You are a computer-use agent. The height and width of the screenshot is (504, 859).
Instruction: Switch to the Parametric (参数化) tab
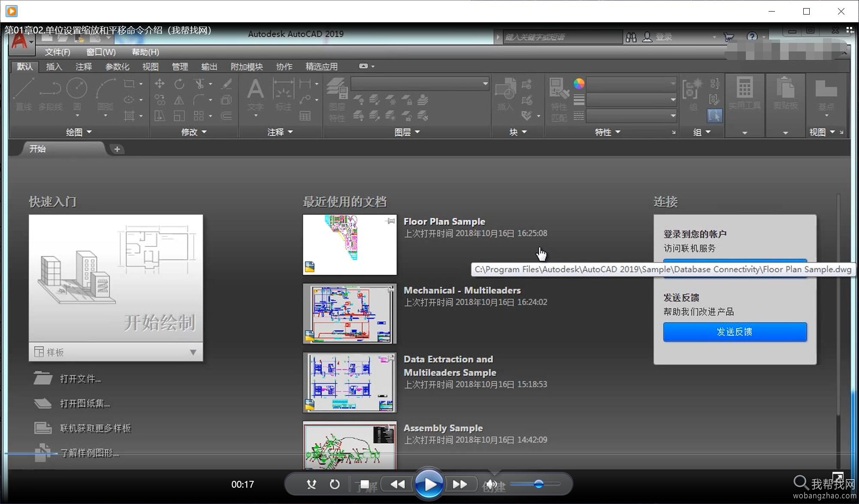coord(117,66)
